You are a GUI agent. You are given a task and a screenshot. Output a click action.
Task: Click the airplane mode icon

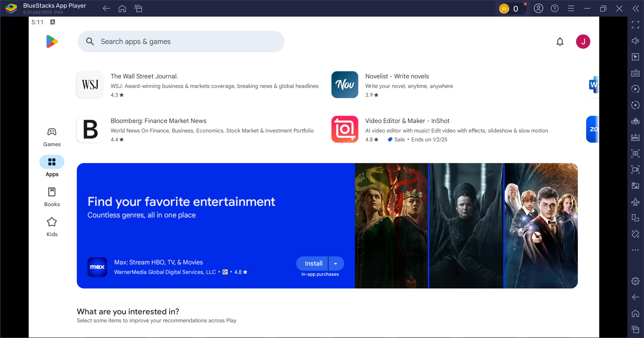(x=635, y=202)
